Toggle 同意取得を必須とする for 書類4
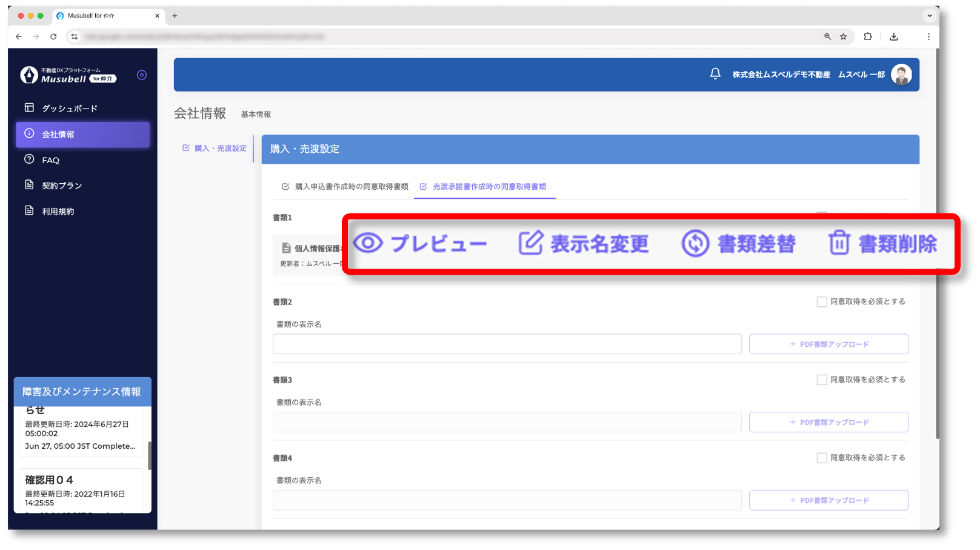The width and height of the screenshot is (980, 550). pos(822,458)
